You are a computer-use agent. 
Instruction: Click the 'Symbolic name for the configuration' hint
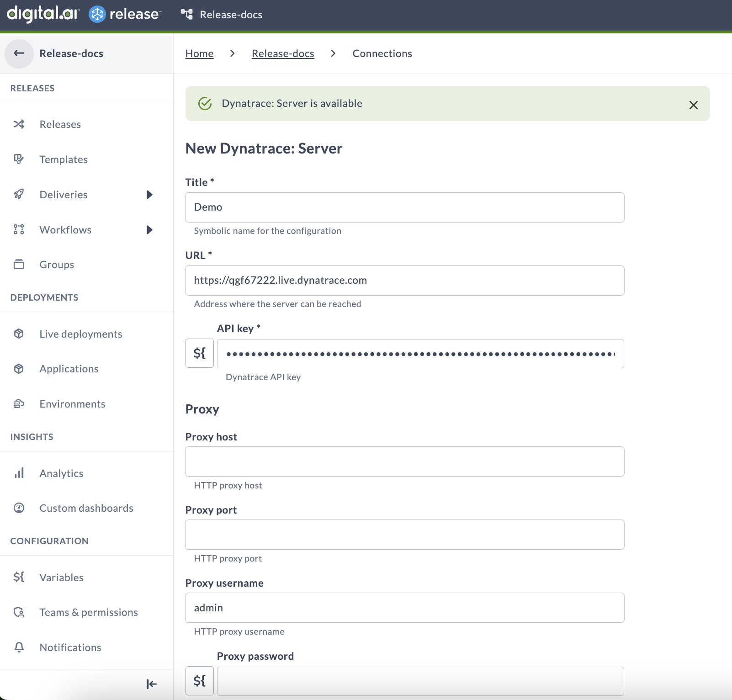click(x=267, y=231)
